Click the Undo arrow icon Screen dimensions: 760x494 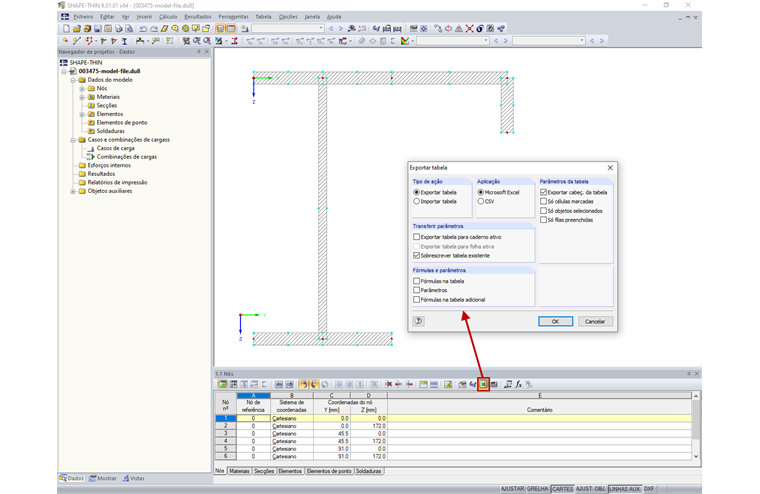click(x=143, y=29)
